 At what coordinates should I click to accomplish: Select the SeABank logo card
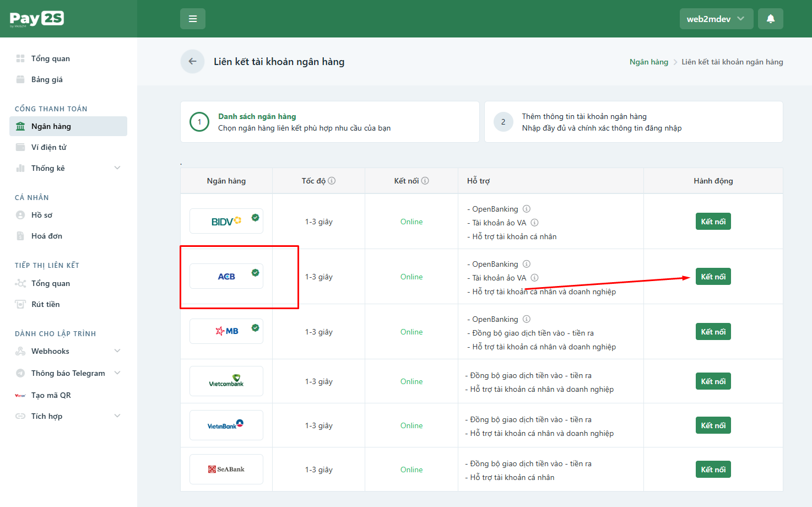tap(226, 469)
